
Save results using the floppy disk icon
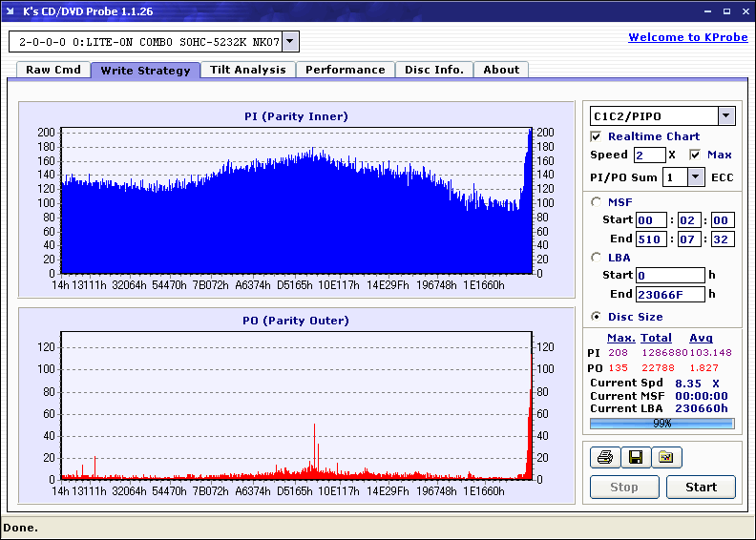click(x=635, y=458)
